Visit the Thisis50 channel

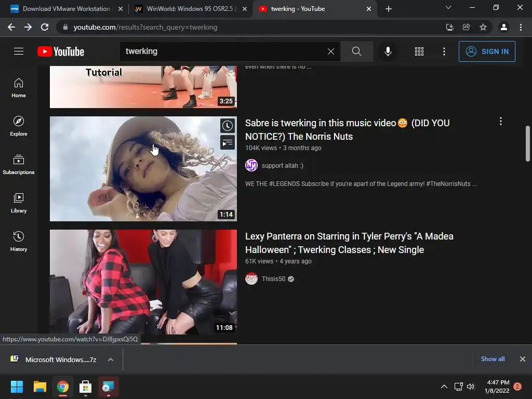pyautogui.click(x=273, y=279)
